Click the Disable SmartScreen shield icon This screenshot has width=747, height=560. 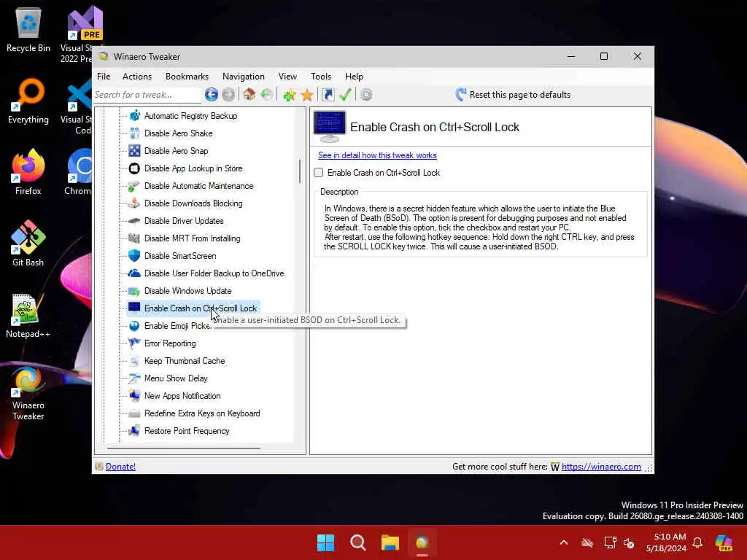[134, 256]
